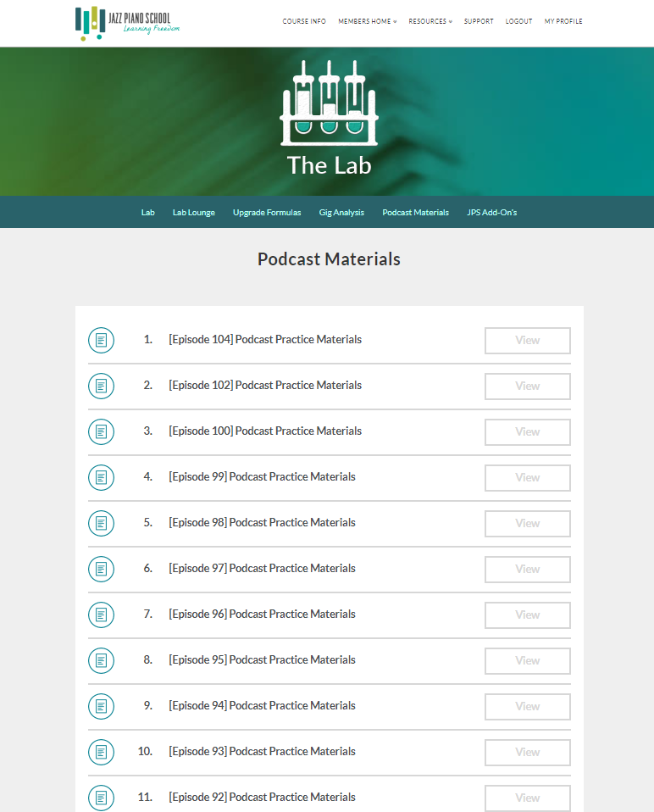The height and width of the screenshot is (812, 654).
Task: Click the Logout link
Action: 518,21
